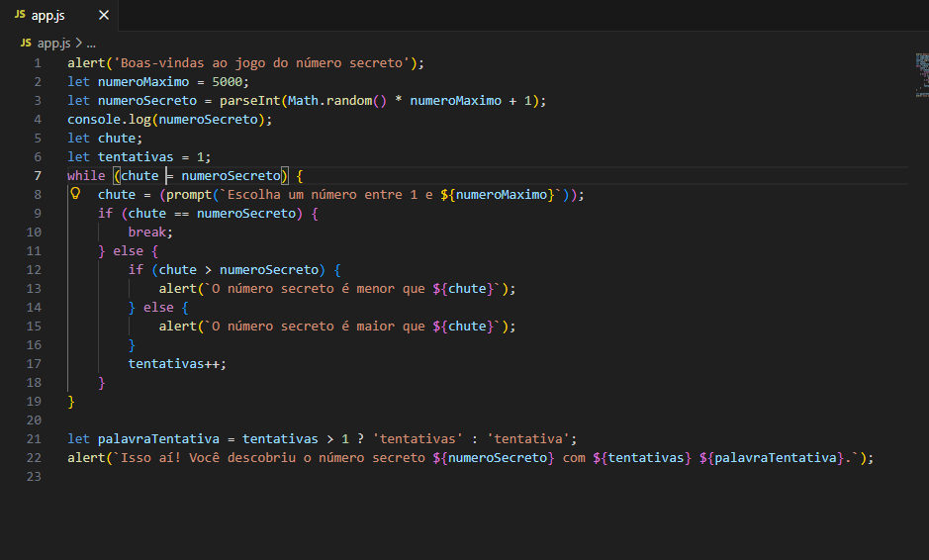The width and height of the screenshot is (929, 560).
Task: Click 'prompt' on line 8
Action: (188, 194)
